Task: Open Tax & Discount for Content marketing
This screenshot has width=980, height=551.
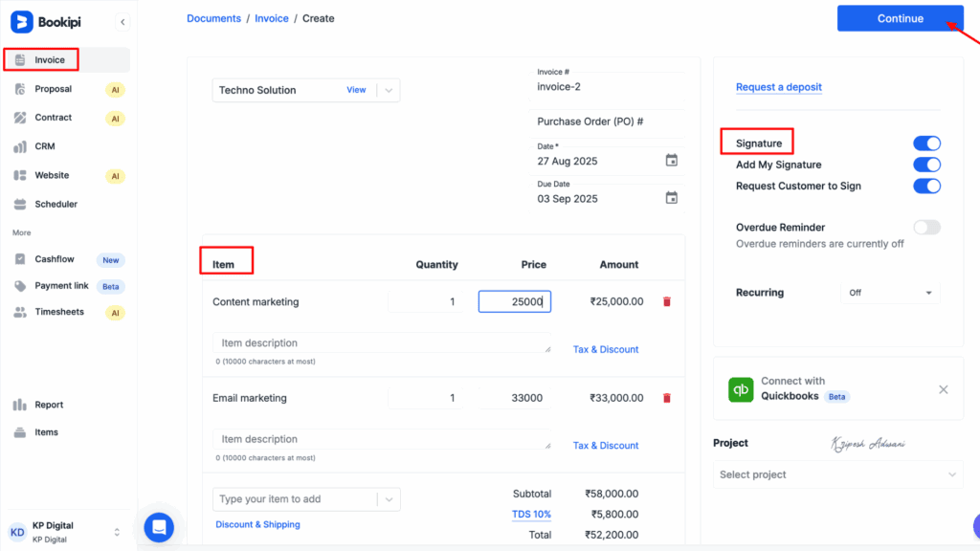Action: tap(605, 349)
